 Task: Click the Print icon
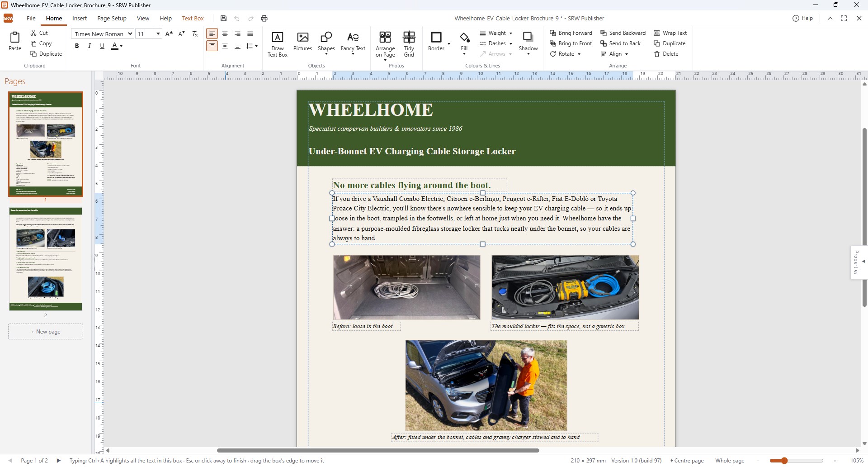point(264,19)
